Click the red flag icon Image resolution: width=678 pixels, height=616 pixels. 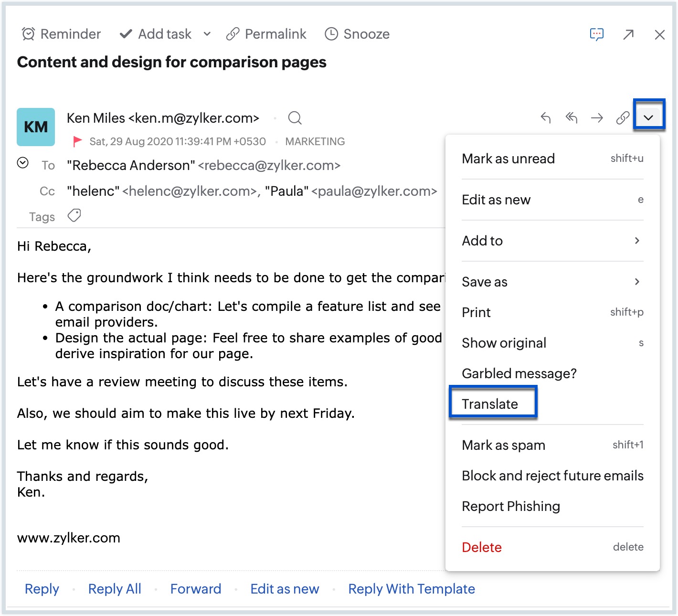77,141
